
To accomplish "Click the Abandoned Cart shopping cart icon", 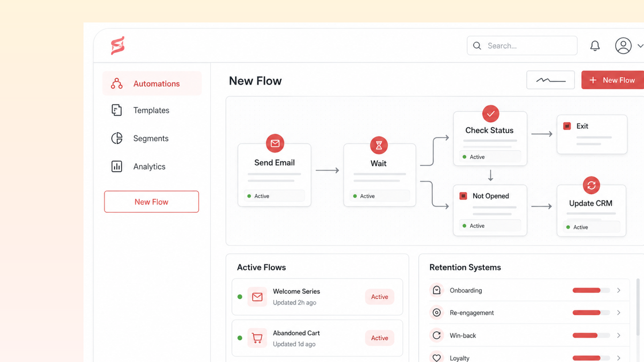I will coord(257,338).
